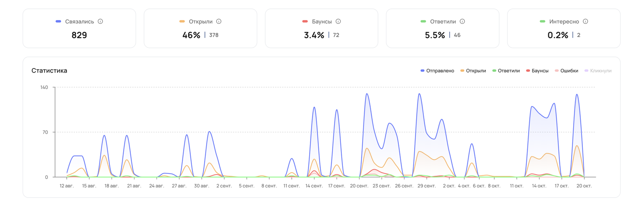Click info icon beside Баунсы

pos(338,21)
